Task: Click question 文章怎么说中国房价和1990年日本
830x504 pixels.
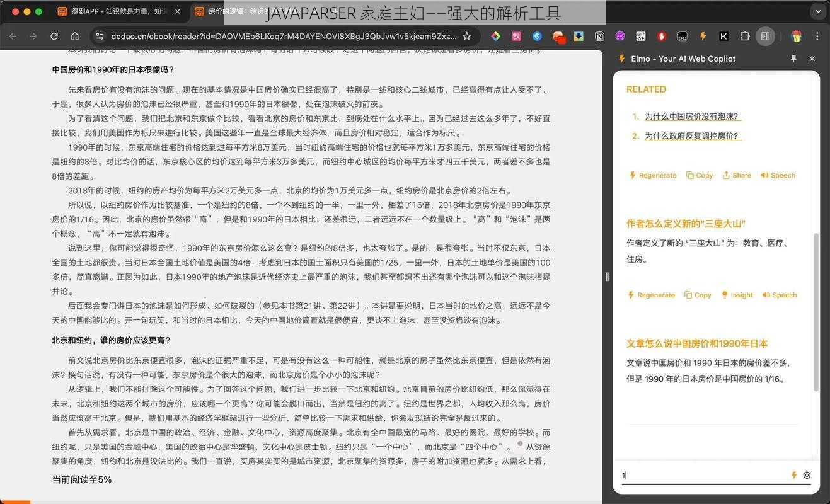Action: (697, 343)
